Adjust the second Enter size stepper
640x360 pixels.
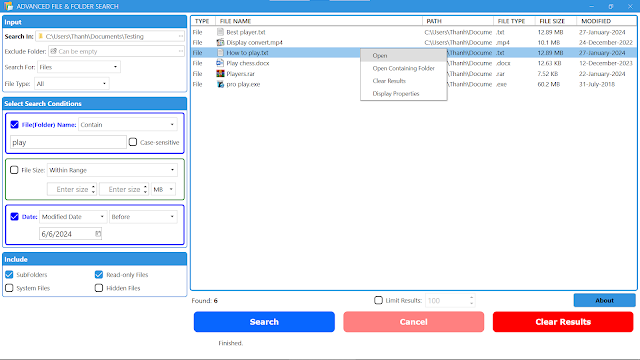(146, 189)
